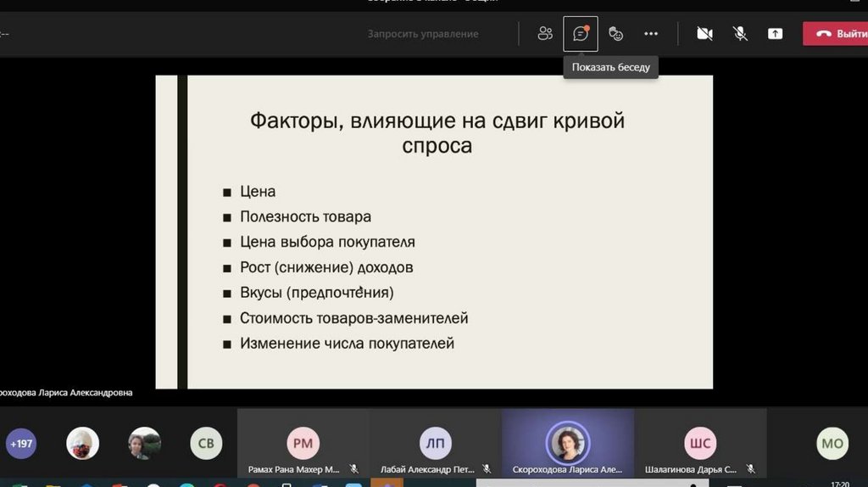Click slide bullet Полезность товара
This screenshot has height=487, width=868.
point(305,216)
